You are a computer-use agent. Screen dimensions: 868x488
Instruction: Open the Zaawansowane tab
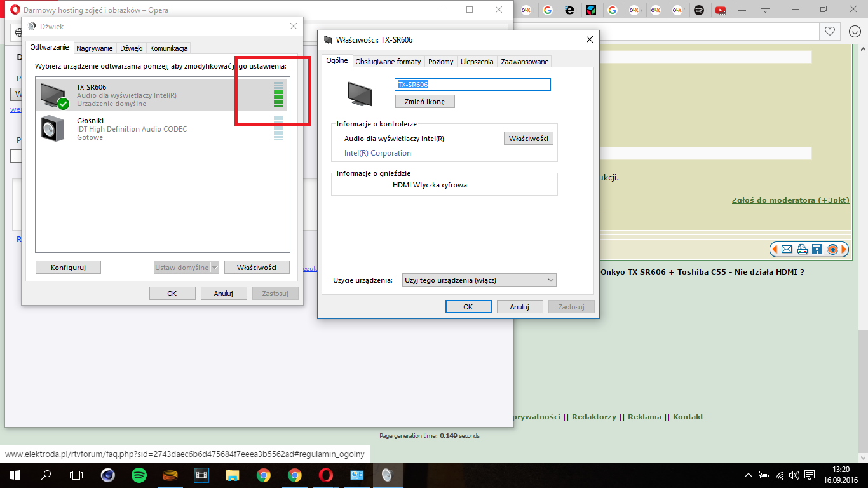click(x=525, y=62)
